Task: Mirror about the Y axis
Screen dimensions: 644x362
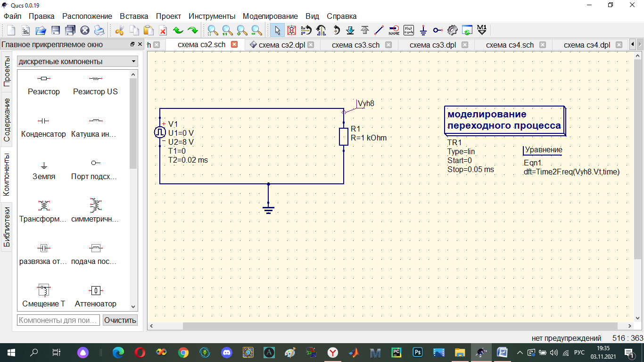Action: [x=321, y=31]
